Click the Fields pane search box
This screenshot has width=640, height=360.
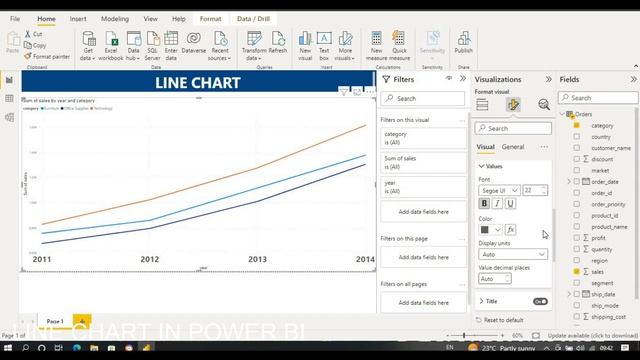pos(598,98)
